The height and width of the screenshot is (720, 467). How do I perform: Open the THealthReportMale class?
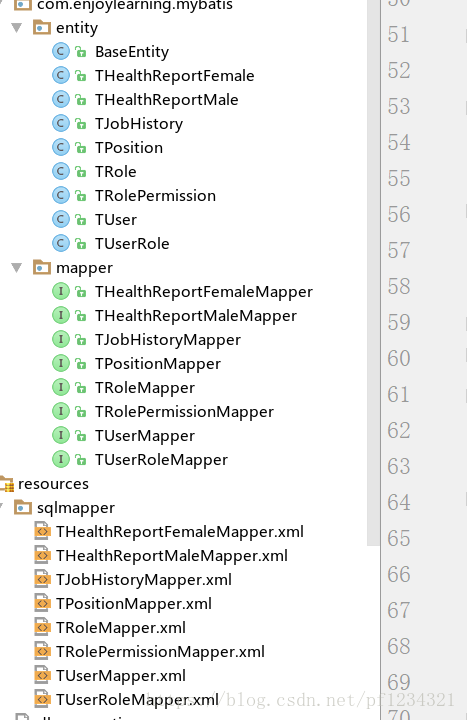(x=167, y=100)
